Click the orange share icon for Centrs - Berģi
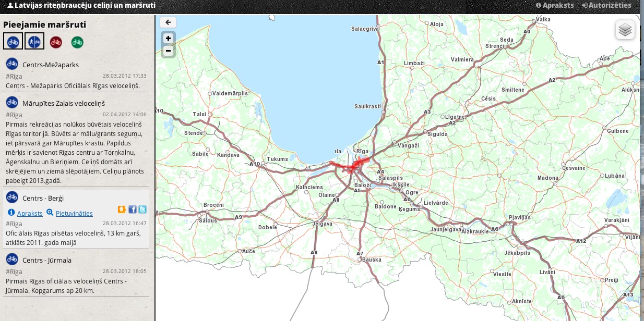Viewport: 644px width, 321px height. tap(122, 209)
